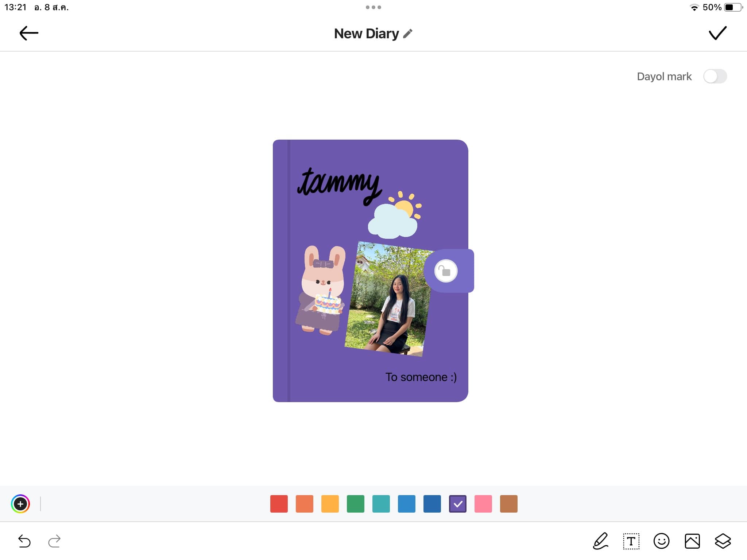This screenshot has width=747, height=560.
Task: Select the text tool
Action: (x=631, y=541)
